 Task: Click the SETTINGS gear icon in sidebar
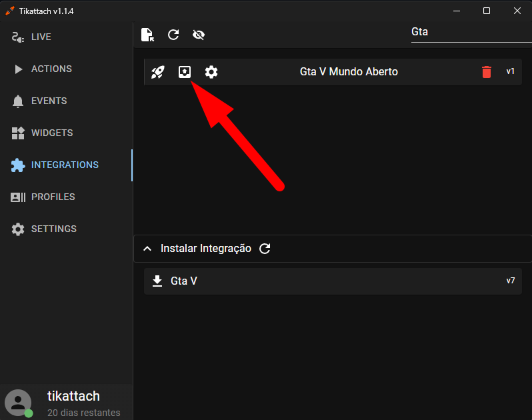click(18, 229)
